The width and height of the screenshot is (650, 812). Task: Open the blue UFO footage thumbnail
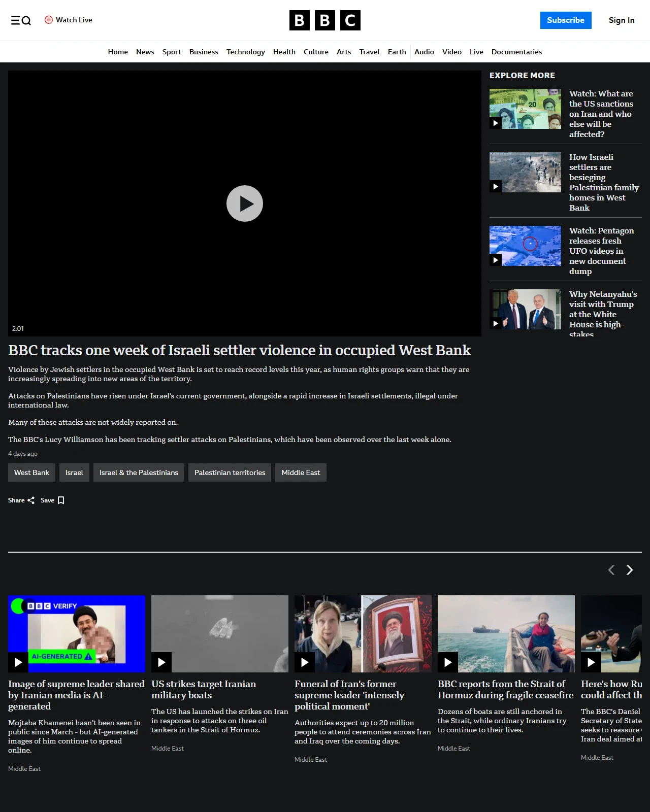[x=525, y=246]
